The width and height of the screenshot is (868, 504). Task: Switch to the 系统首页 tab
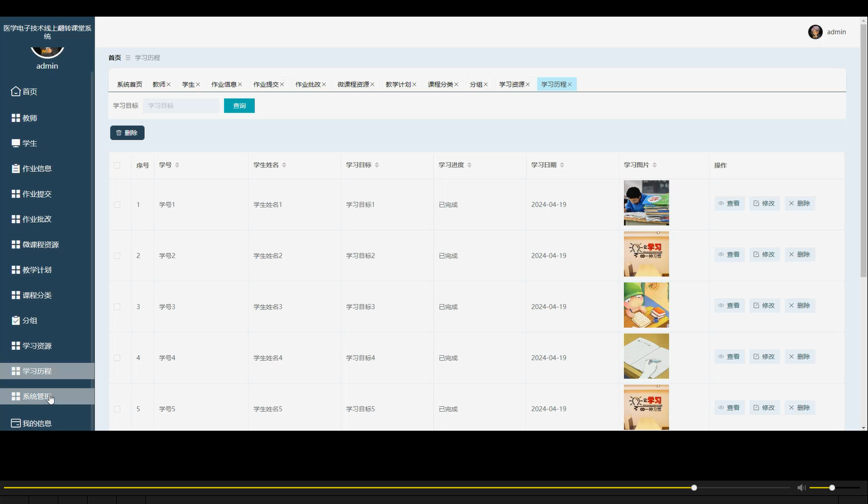pyautogui.click(x=129, y=84)
